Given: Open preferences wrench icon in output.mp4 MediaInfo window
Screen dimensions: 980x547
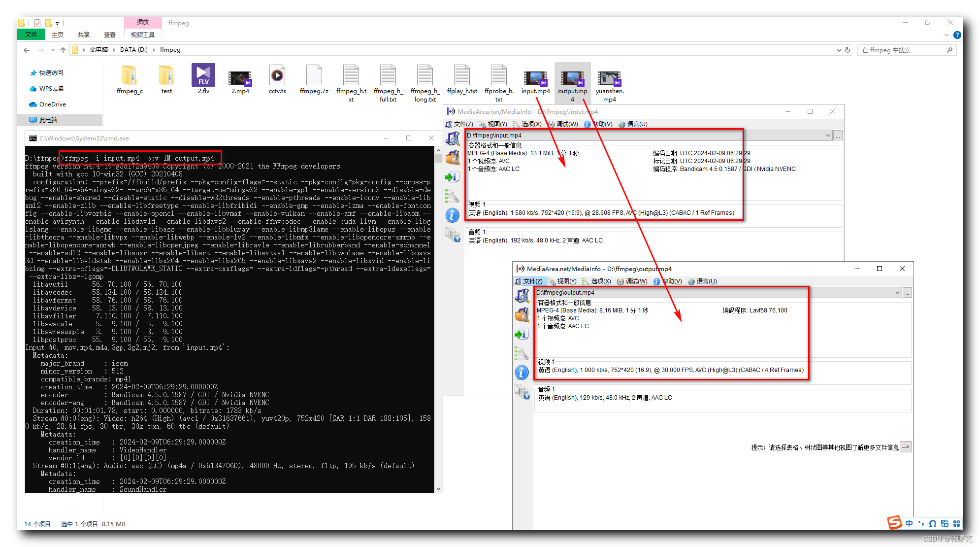Looking at the screenshot, I should 522,353.
